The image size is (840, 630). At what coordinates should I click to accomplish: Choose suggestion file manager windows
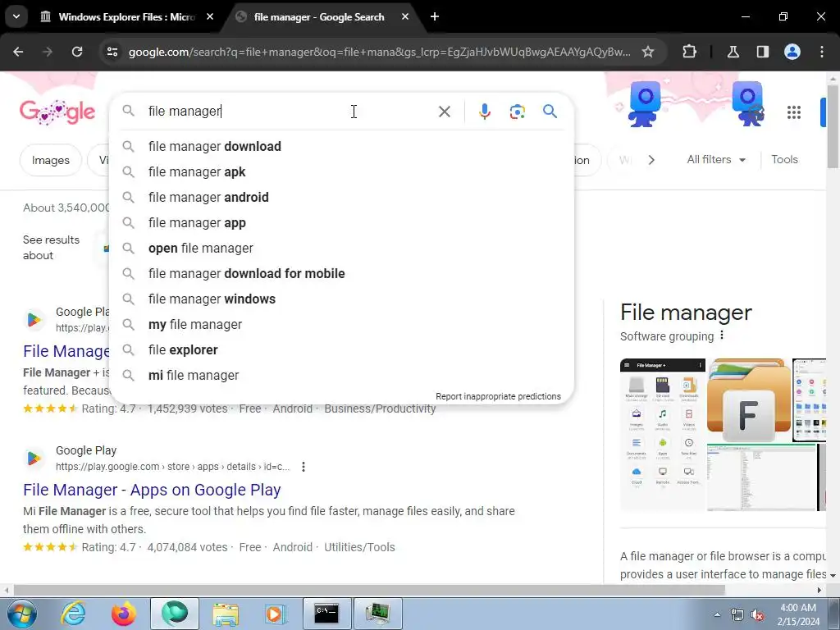(x=341, y=299)
